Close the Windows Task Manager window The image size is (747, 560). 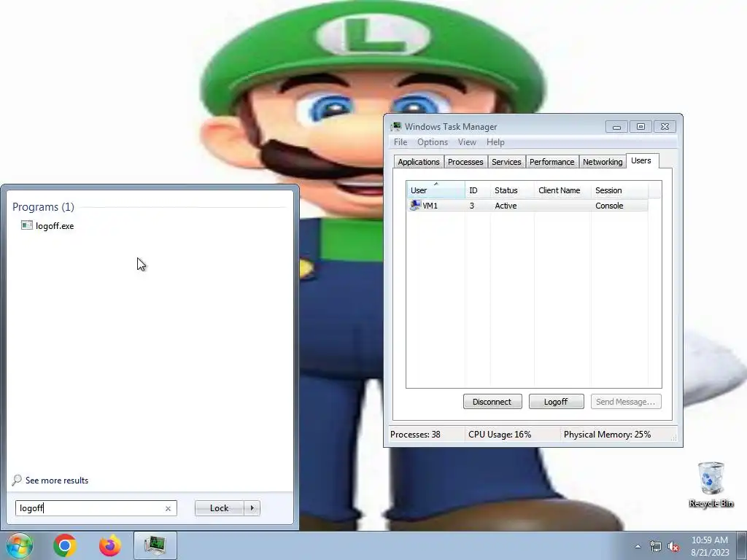point(665,127)
